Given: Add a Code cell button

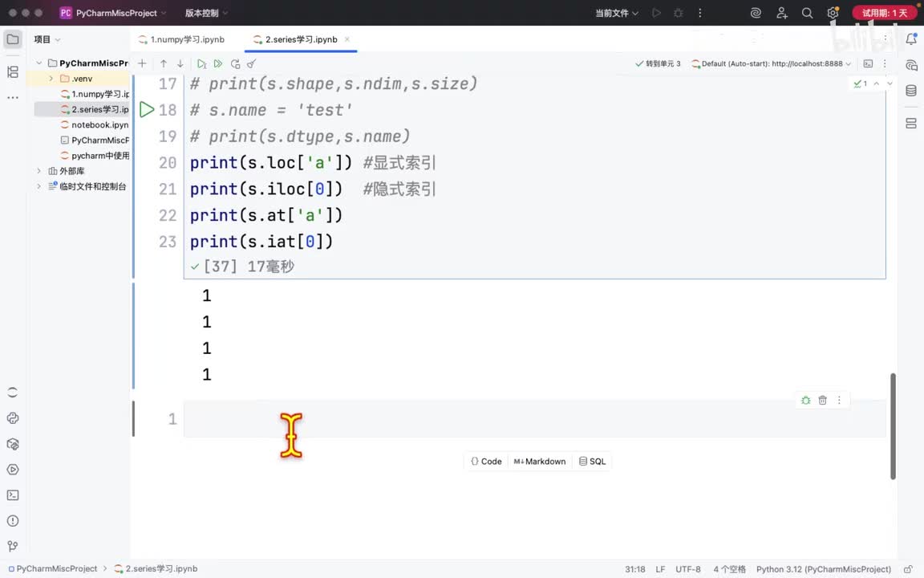Looking at the screenshot, I should pos(486,462).
